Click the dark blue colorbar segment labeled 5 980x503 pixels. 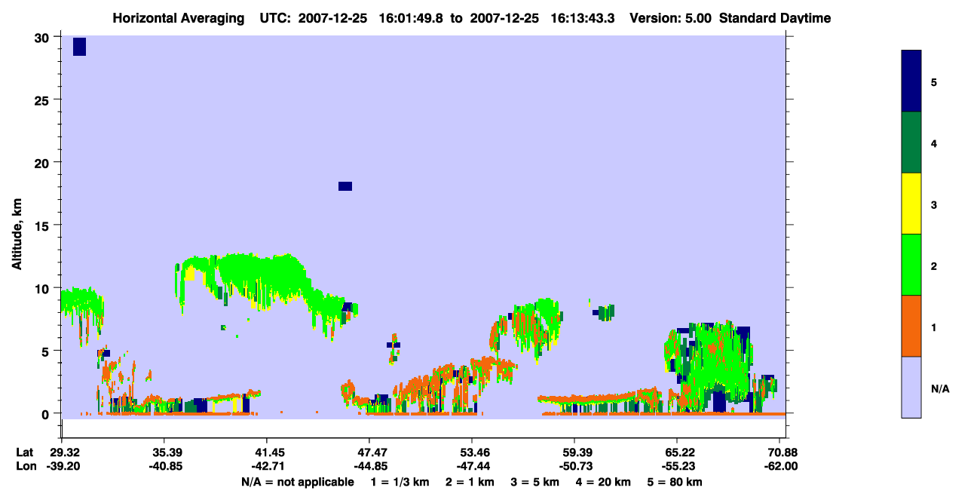tap(911, 81)
